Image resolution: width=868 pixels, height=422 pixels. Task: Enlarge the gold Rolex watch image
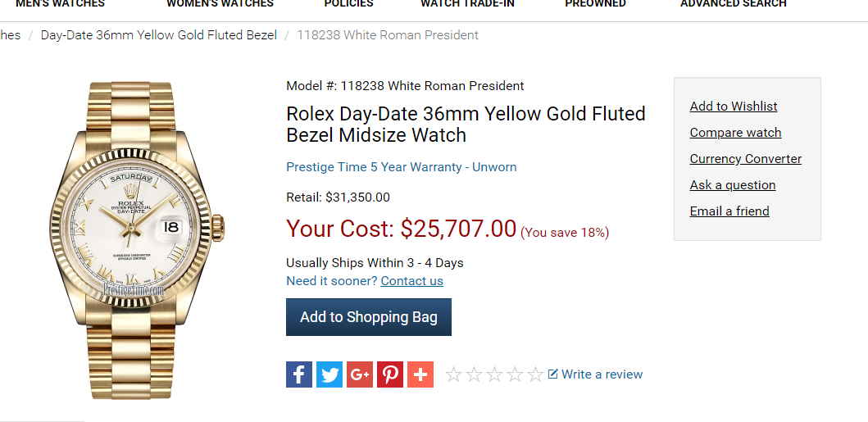[x=137, y=241]
